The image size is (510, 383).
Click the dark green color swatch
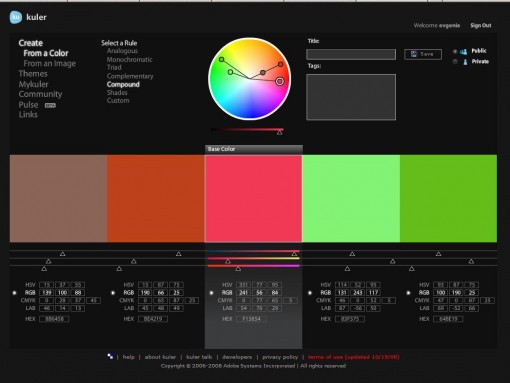pos(448,199)
